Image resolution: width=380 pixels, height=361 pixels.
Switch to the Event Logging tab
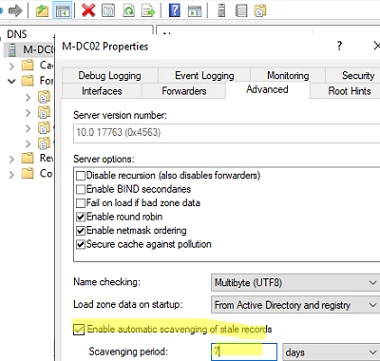click(204, 76)
